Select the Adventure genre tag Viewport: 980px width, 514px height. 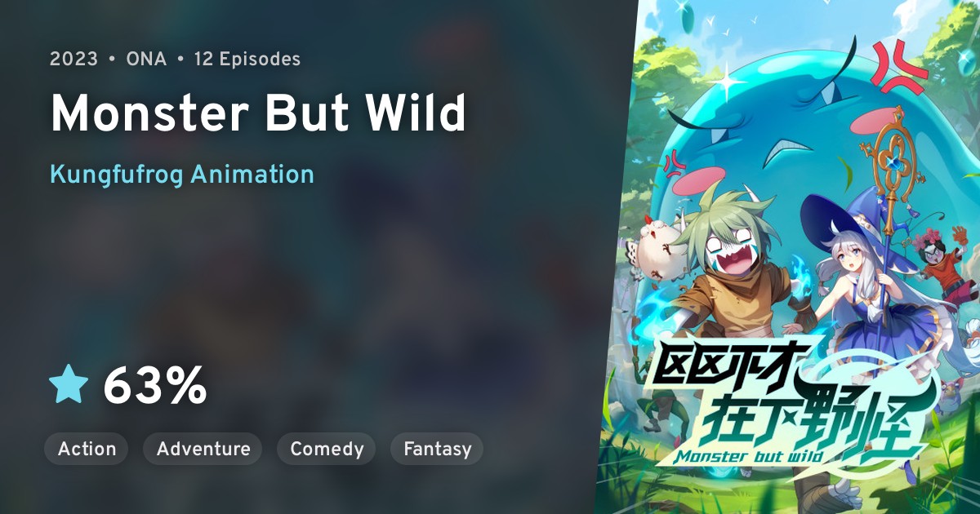(203, 449)
